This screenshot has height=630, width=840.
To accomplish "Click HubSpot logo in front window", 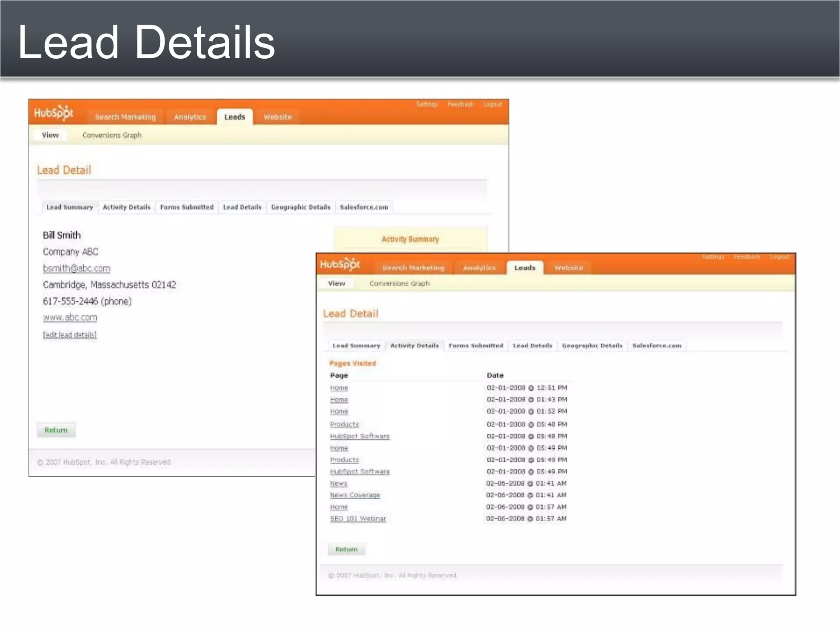I will tap(340, 265).
